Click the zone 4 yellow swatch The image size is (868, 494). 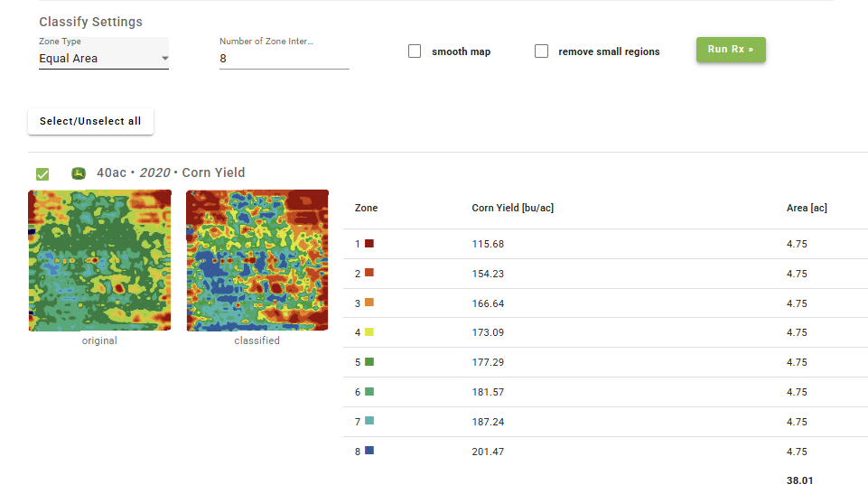pyautogui.click(x=369, y=332)
